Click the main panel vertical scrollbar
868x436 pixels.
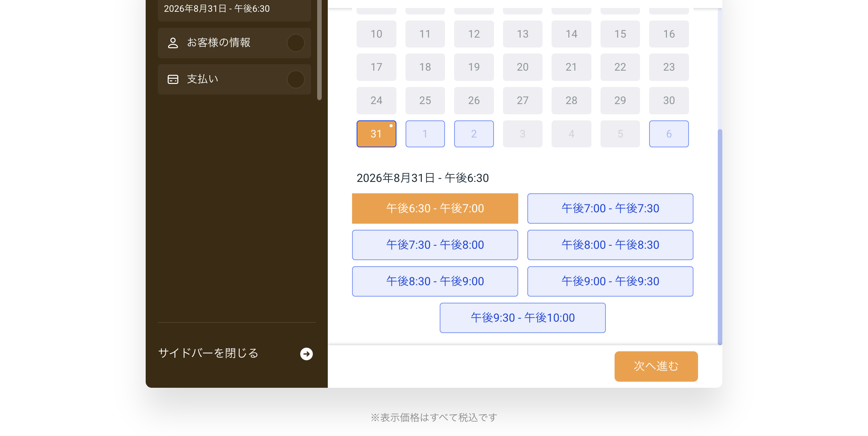(720, 237)
